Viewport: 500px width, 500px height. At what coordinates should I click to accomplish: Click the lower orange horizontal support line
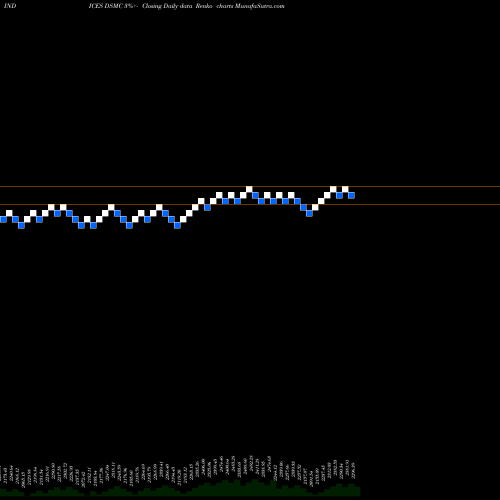pyautogui.click(x=250, y=204)
